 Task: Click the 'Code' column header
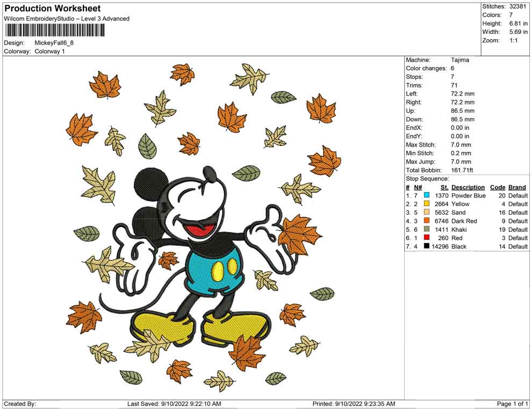click(x=498, y=187)
